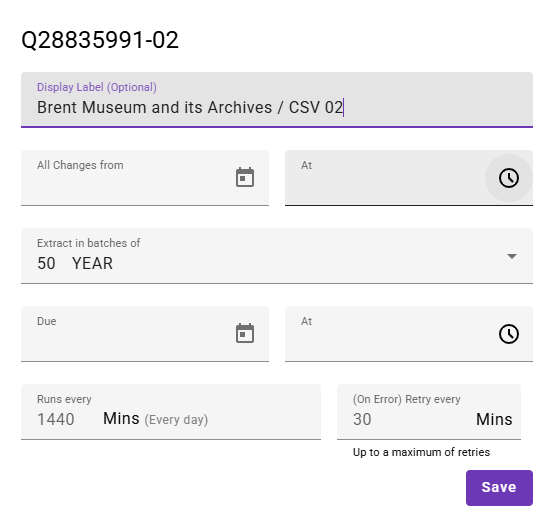Screen dimensions: 541x509
Task: Open the clock picker beside All Changes from
Action: pos(509,178)
